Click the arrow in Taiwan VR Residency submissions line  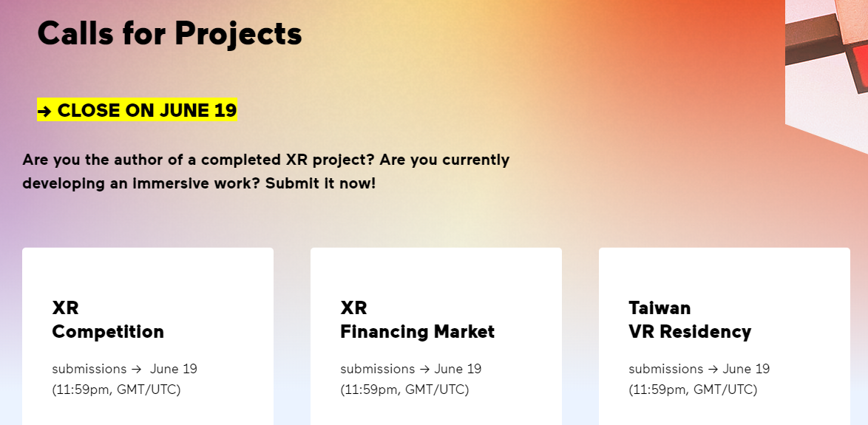(x=713, y=369)
